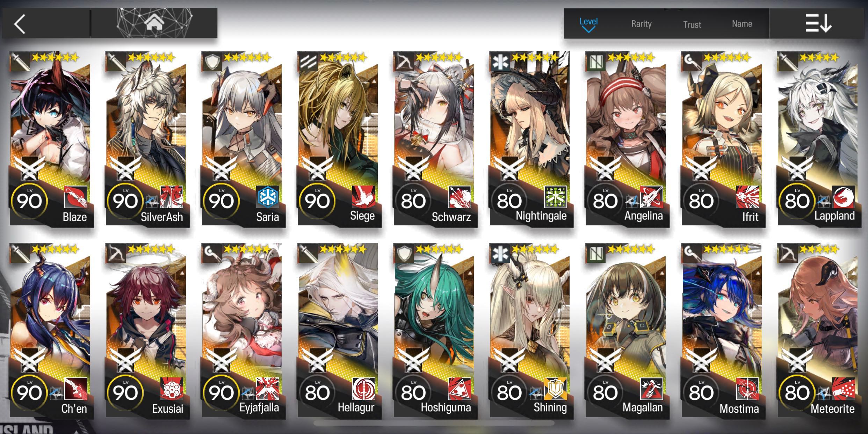
Task: Select the SilverAsh operator card
Action: (x=147, y=139)
